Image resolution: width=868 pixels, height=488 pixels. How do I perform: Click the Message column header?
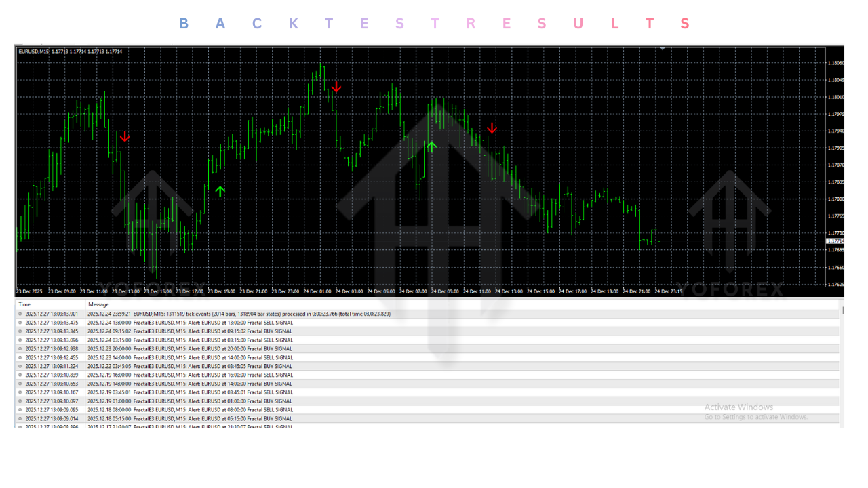pos(99,304)
